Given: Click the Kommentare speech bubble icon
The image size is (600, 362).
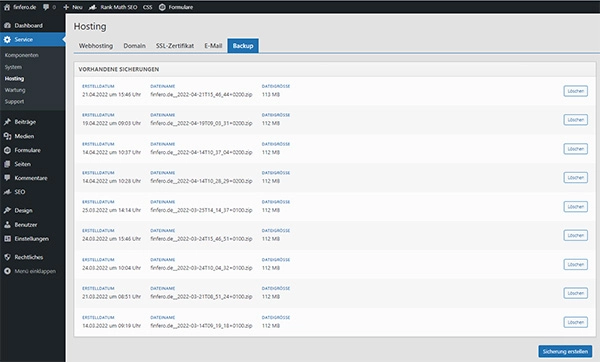Looking at the screenshot, I should pyautogui.click(x=7, y=178).
